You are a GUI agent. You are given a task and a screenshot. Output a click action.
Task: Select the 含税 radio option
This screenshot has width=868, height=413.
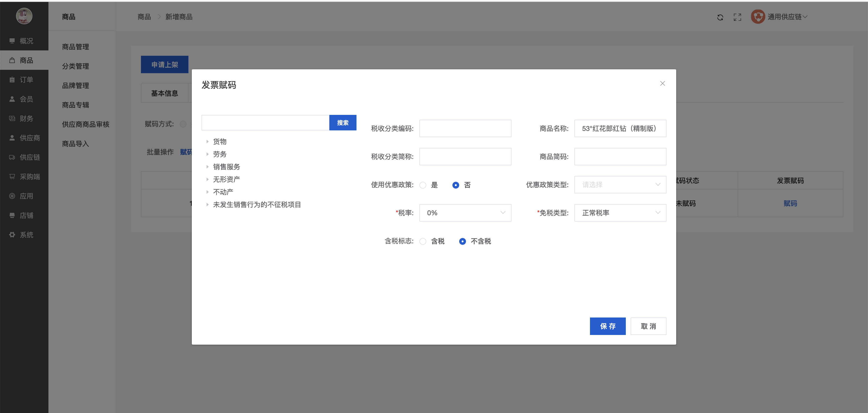tap(423, 241)
